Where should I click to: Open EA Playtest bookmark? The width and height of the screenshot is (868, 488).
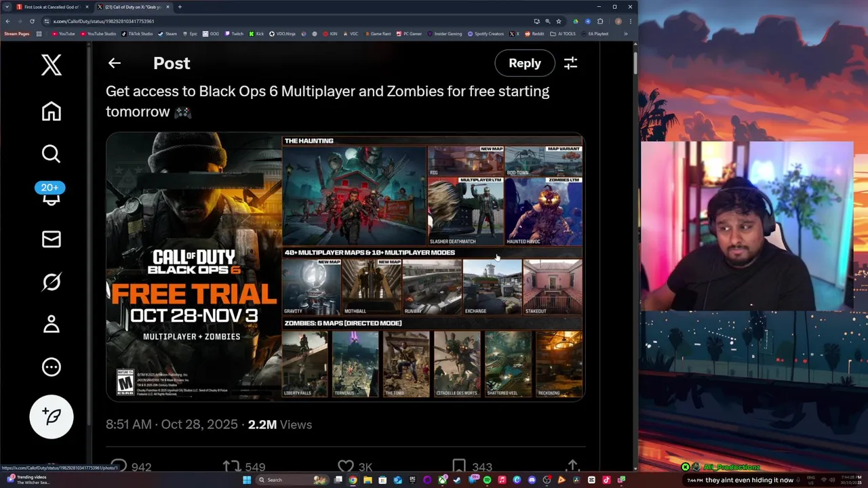(595, 34)
